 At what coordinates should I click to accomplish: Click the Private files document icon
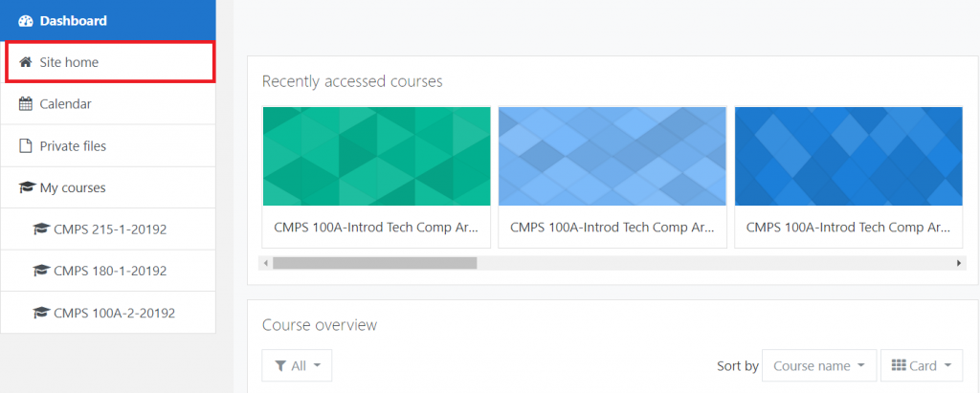click(x=26, y=146)
